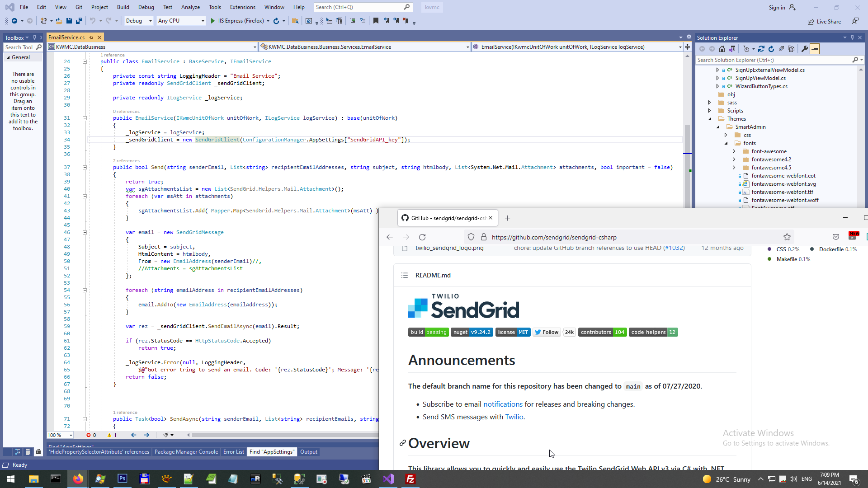Image resolution: width=868 pixels, height=488 pixels.
Task: Bookmark GitHub page with star icon
Action: tap(787, 237)
